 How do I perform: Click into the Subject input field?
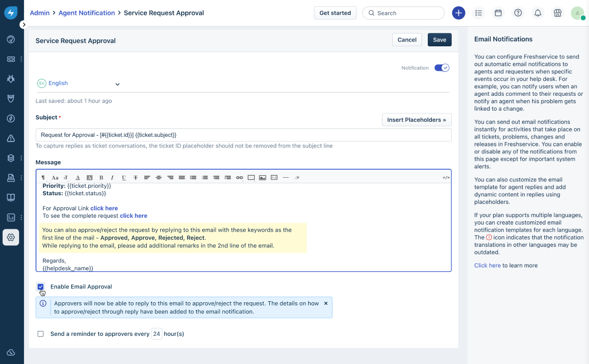point(243,135)
